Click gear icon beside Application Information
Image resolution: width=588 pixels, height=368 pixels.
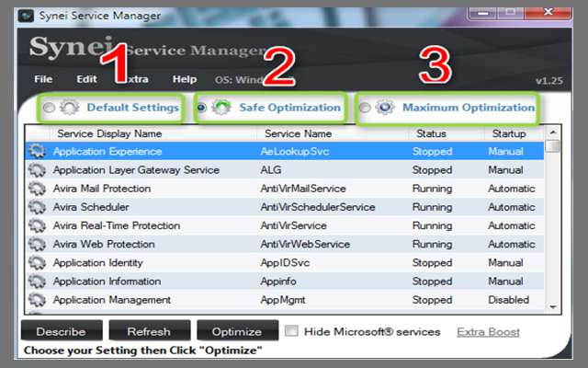pos(37,282)
